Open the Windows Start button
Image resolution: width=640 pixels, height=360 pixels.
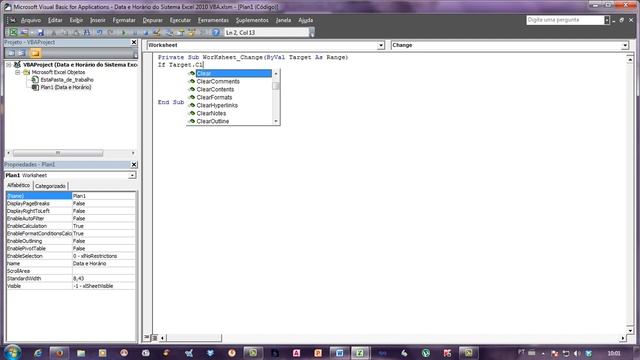pos(13,352)
